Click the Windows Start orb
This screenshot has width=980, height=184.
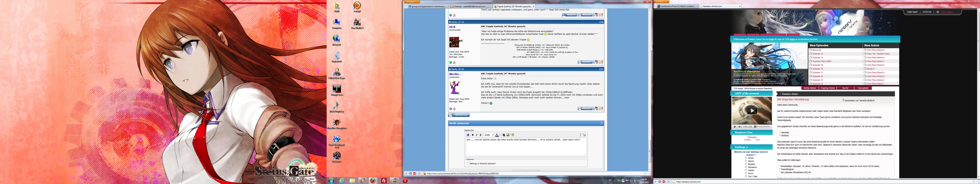pyautogui.click(x=331, y=181)
